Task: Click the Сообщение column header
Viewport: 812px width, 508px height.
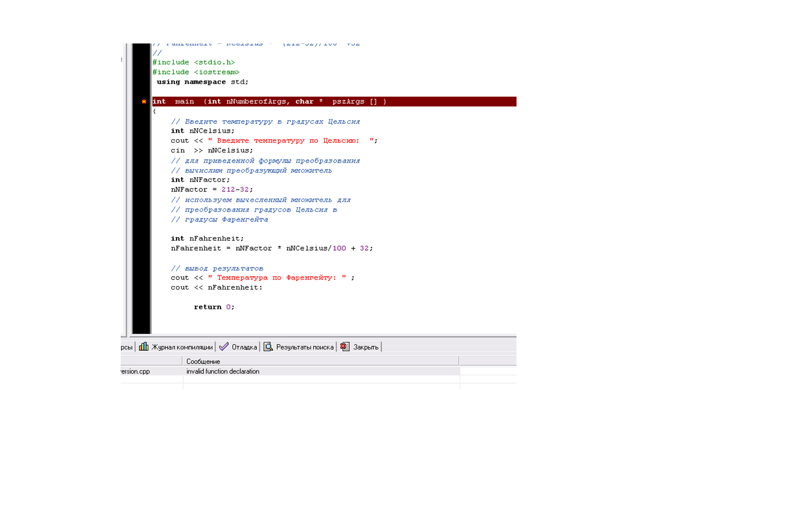Action: tap(320, 361)
